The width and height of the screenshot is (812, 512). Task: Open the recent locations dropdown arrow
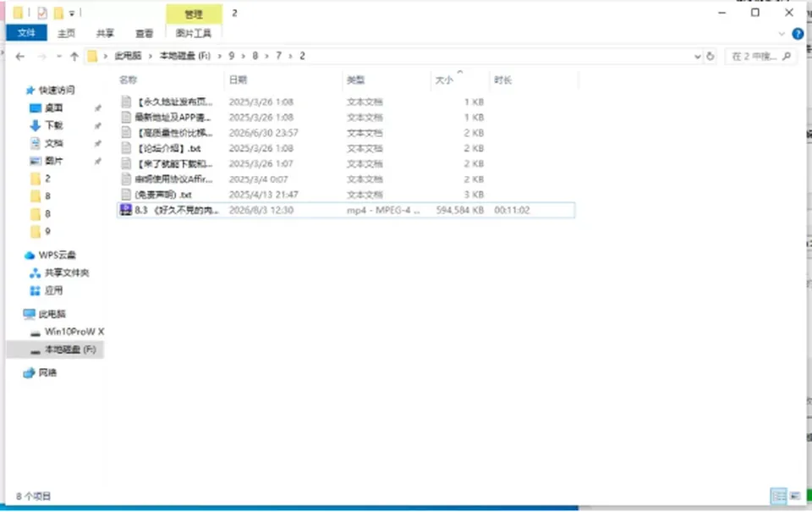(59, 57)
